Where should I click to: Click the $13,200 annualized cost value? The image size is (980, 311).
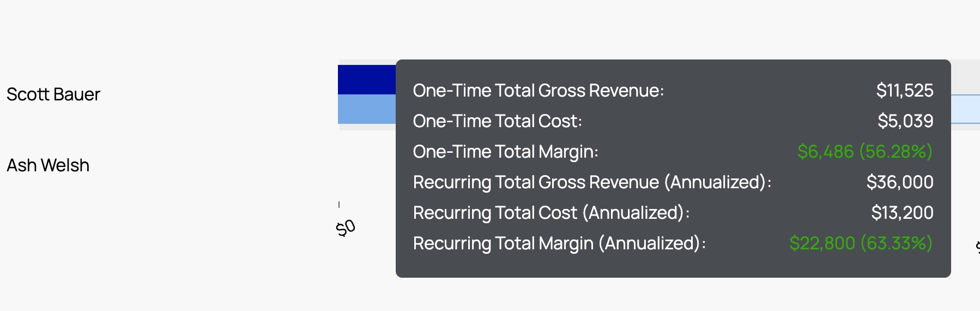(x=902, y=213)
